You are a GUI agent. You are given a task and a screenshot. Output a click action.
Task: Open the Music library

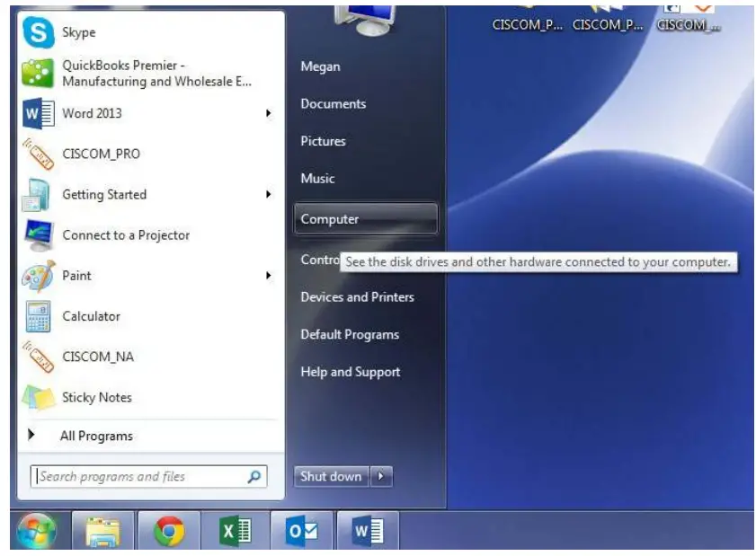[x=317, y=178]
